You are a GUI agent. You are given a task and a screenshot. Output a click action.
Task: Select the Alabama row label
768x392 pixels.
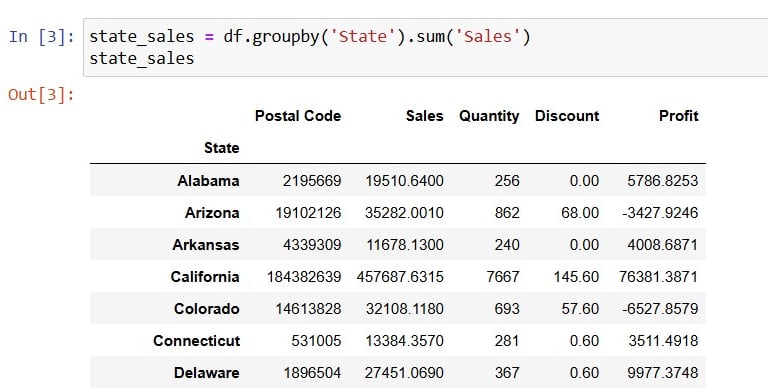208,181
